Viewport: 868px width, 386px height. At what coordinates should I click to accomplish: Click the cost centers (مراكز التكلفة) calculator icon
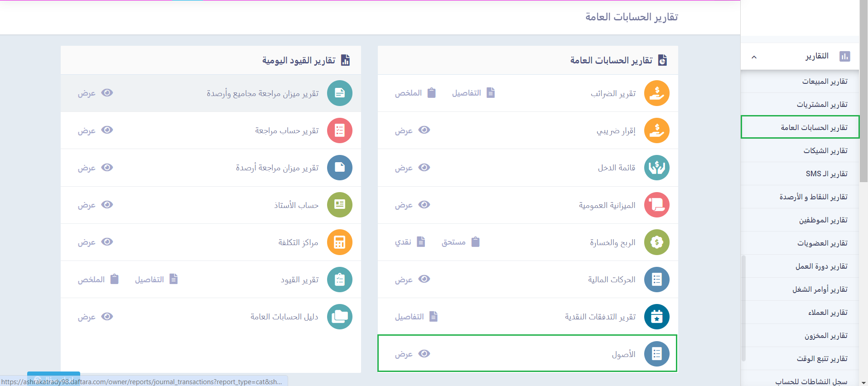pos(339,242)
